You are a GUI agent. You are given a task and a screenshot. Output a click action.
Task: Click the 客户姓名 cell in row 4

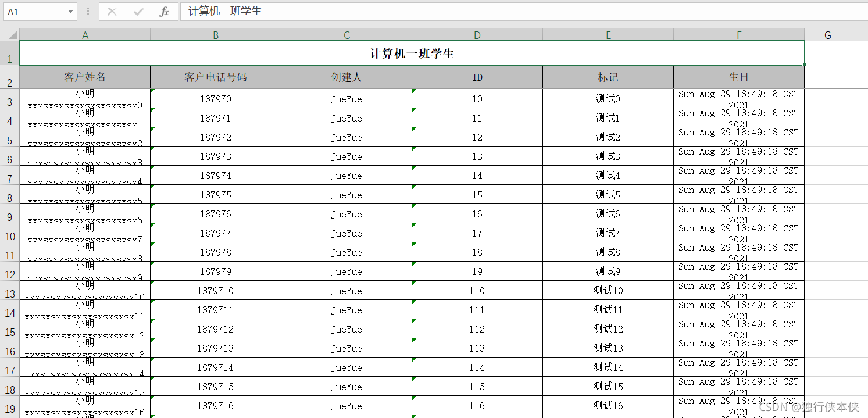pyautogui.click(x=85, y=117)
